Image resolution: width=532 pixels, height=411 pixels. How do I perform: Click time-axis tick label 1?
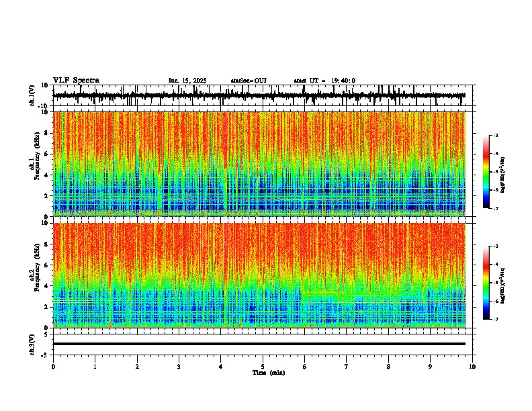(95, 367)
